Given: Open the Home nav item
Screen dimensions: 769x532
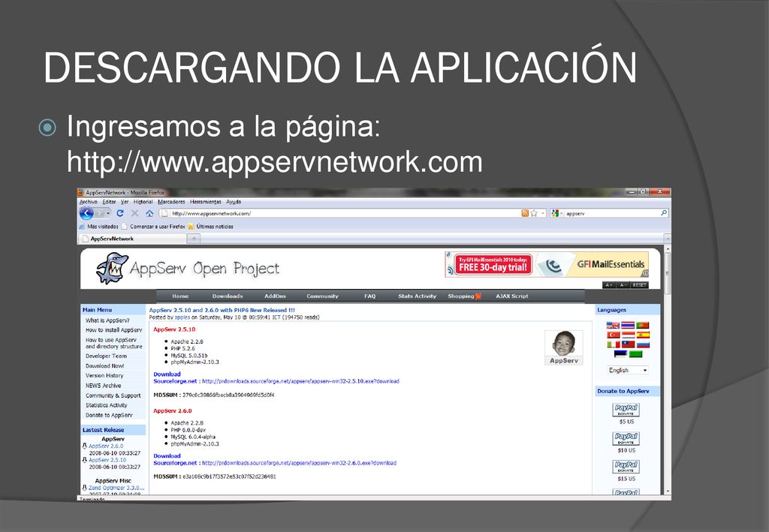Looking at the screenshot, I should coord(180,296).
